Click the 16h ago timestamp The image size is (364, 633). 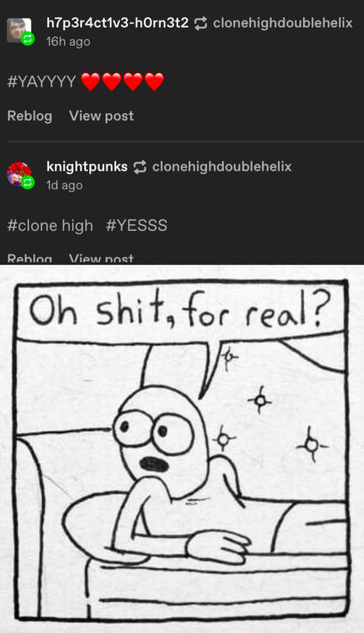[68, 42]
